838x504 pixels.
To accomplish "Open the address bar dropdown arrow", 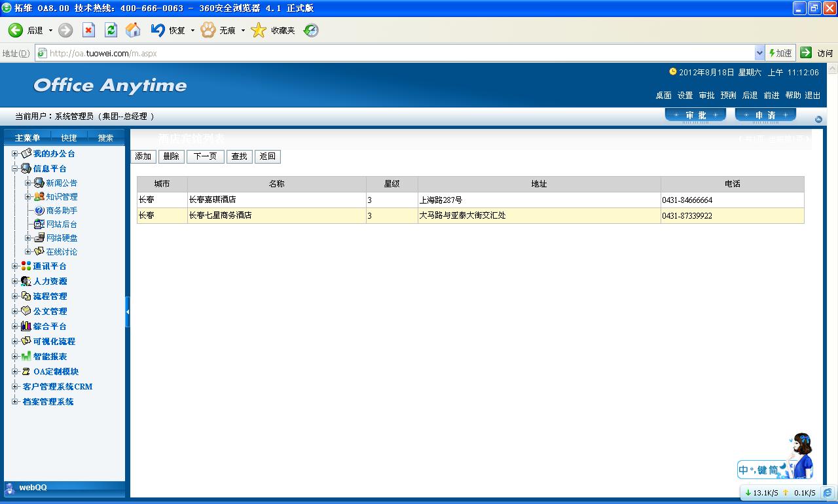I will pyautogui.click(x=759, y=53).
